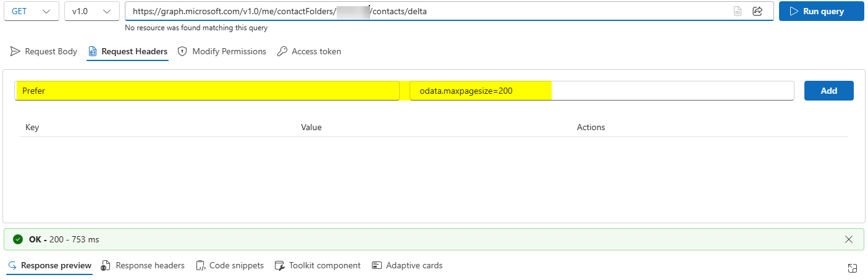
Task: Dismiss the OK 200 status message
Action: pyautogui.click(x=849, y=239)
